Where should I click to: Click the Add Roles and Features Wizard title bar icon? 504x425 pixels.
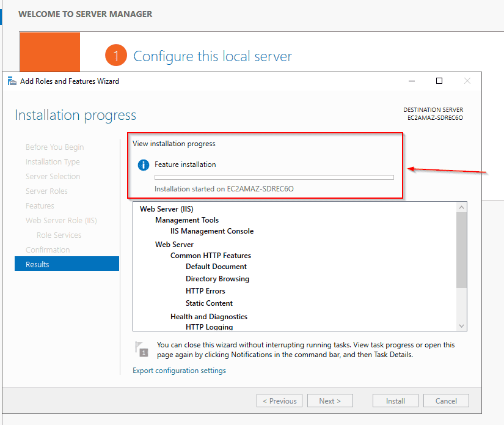coord(12,81)
